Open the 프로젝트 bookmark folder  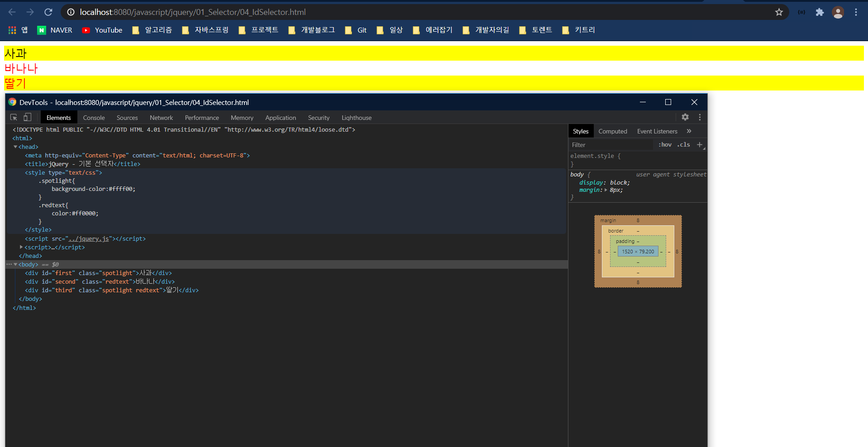tap(258, 30)
